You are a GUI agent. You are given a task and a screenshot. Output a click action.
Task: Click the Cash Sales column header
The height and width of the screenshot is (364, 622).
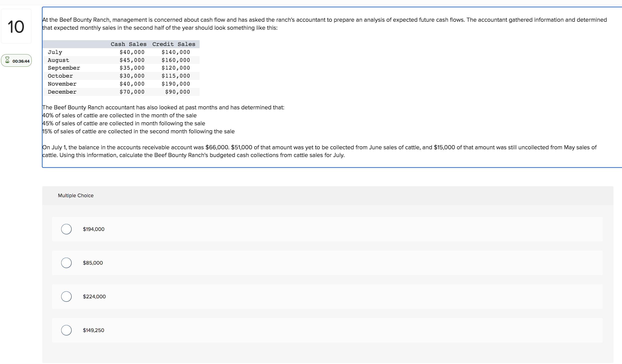128,44
